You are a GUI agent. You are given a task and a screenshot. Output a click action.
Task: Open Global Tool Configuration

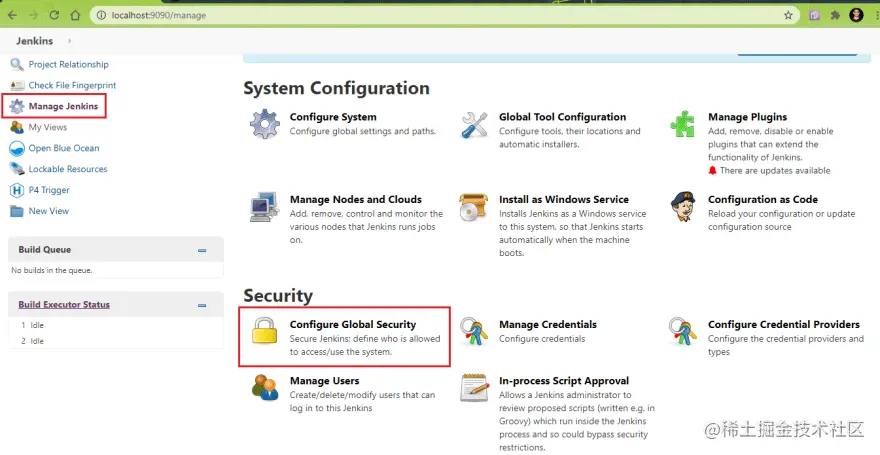[x=562, y=117]
